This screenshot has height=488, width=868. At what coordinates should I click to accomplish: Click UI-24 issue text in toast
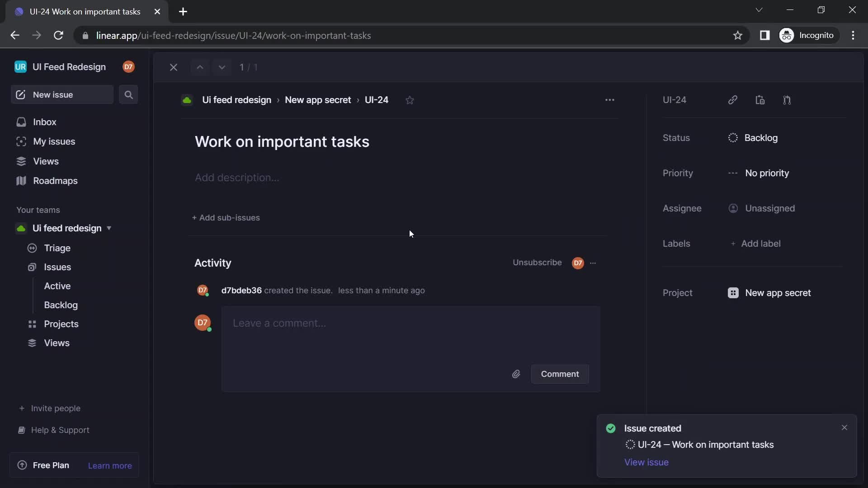[x=706, y=445]
